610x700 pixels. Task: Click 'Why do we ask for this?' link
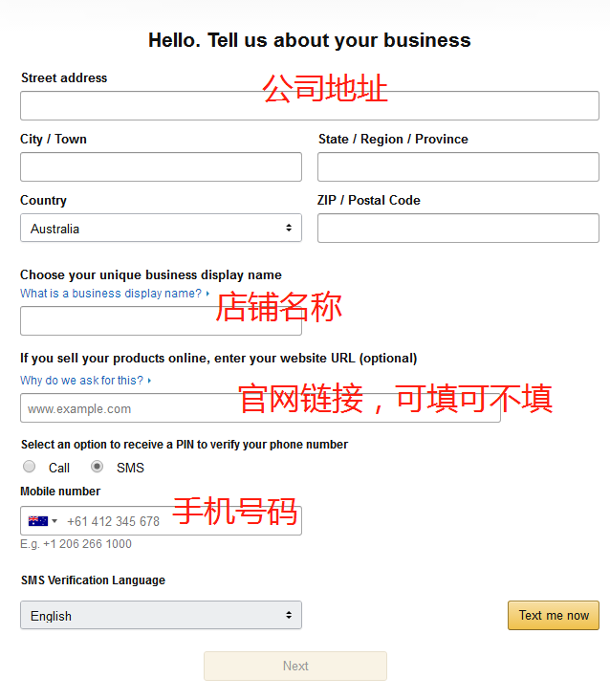tap(82, 380)
